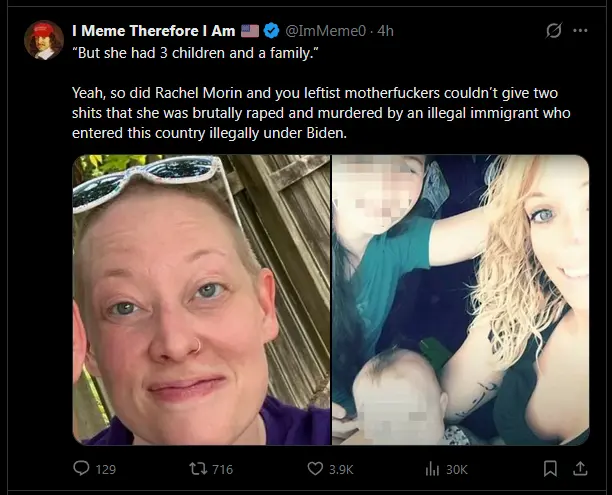Click the 129 replies count
The height and width of the screenshot is (495, 612).
click(x=105, y=469)
